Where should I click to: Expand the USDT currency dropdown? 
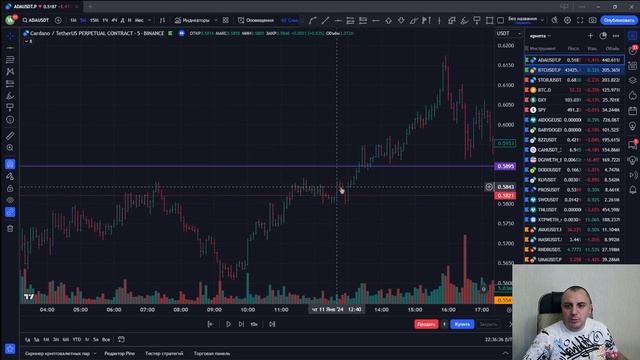(x=508, y=33)
